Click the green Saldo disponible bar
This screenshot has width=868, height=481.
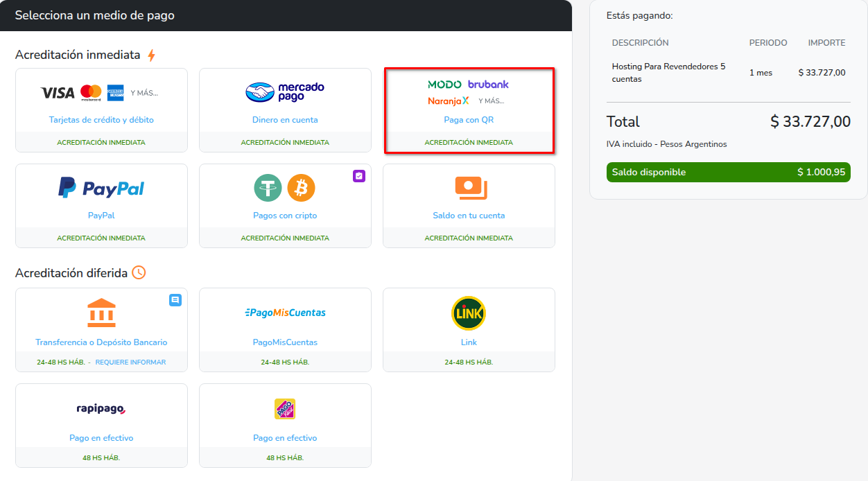(728, 172)
